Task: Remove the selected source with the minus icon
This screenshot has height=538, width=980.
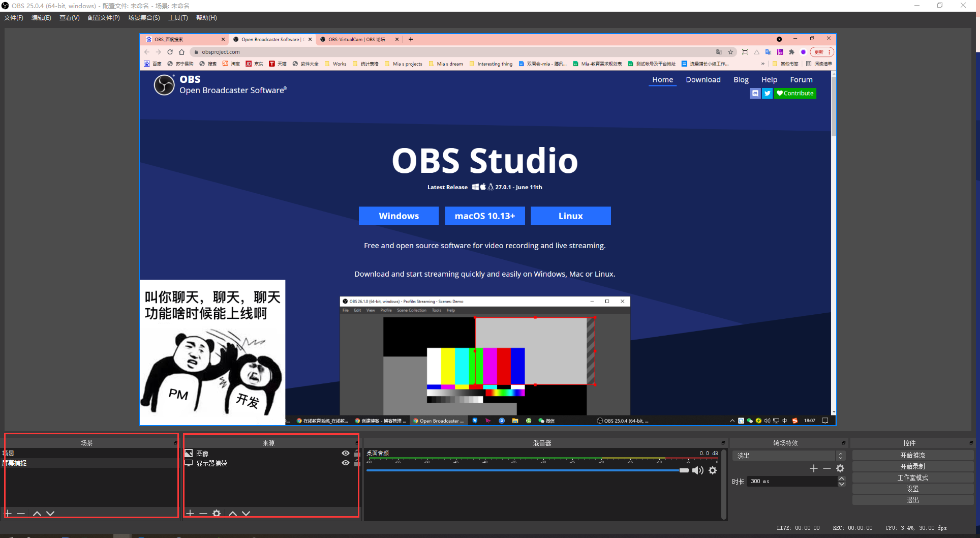Action: [203, 514]
